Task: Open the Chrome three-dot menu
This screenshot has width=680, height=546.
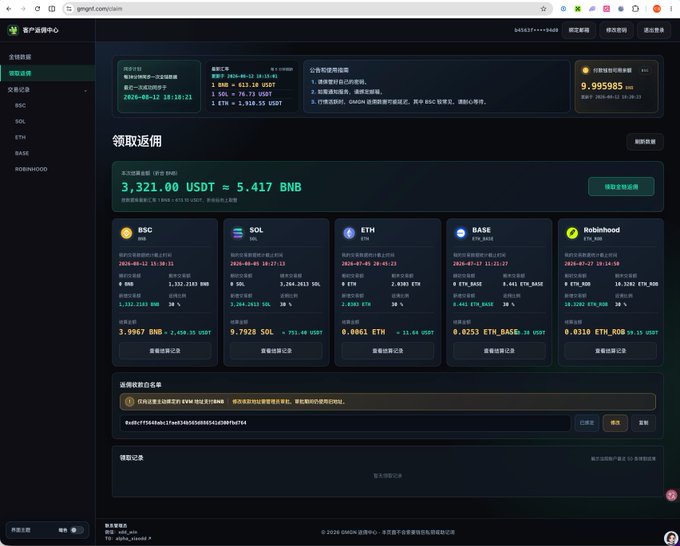Action: click(671, 9)
